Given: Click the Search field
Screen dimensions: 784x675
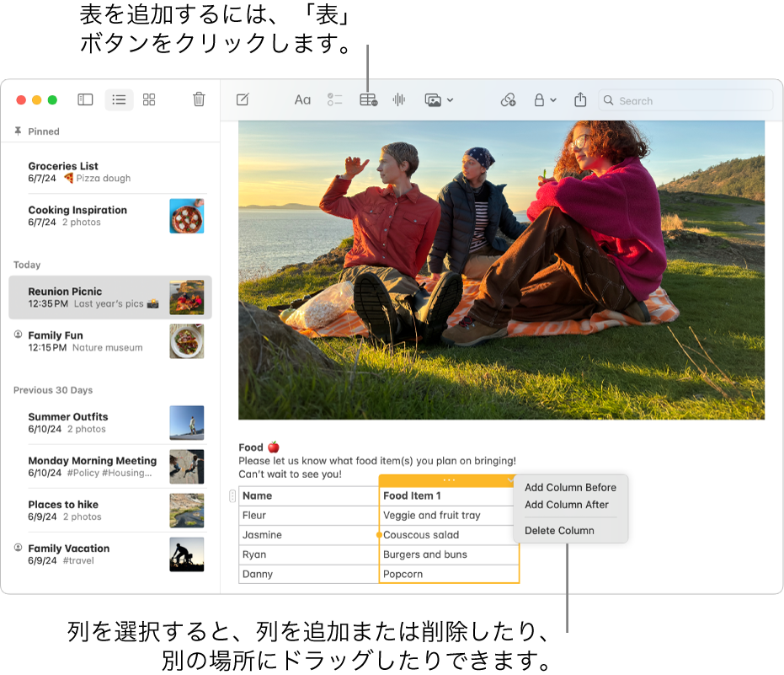Looking at the screenshot, I should coord(685,100).
